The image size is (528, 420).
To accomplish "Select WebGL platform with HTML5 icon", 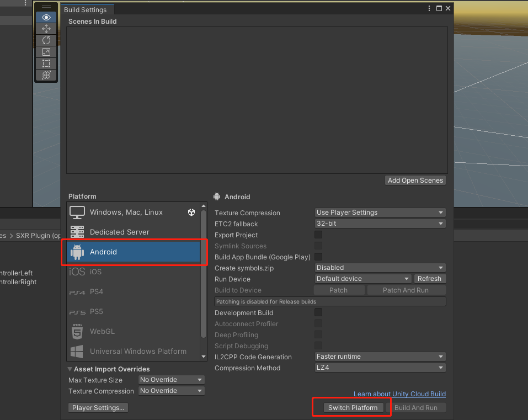I will pos(102,332).
